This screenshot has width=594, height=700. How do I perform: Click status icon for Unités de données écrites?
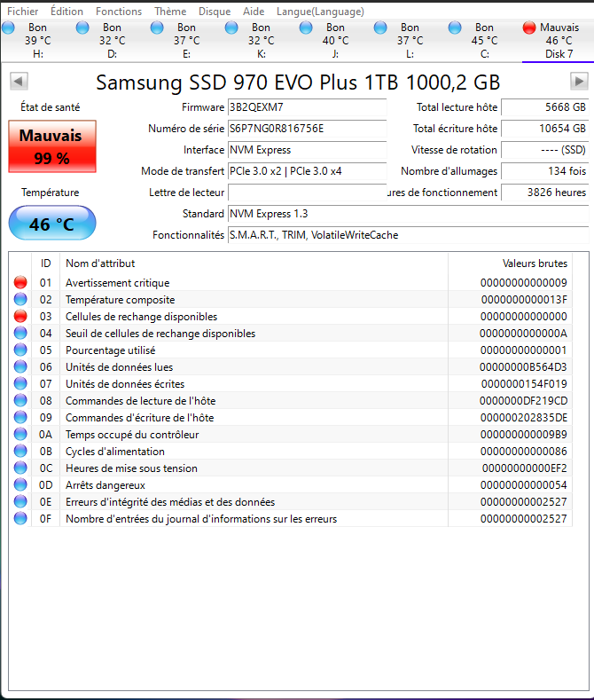pyautogui.click(x=20, y=383)
